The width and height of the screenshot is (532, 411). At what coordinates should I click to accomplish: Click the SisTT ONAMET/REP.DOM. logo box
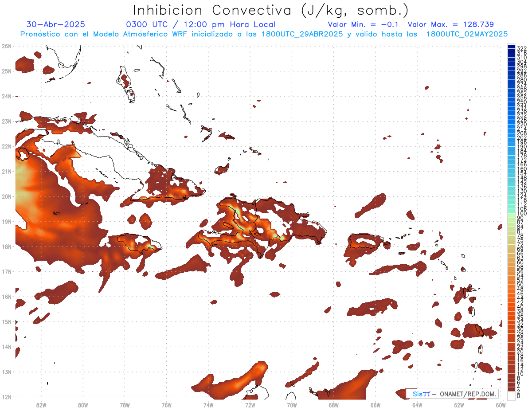(452, 394)
